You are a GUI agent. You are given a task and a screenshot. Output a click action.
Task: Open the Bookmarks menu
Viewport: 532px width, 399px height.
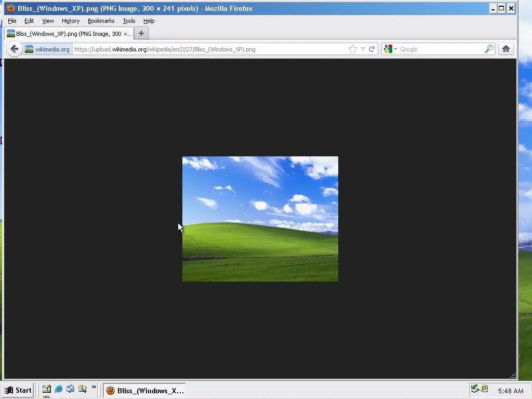(x=101, y=21)
